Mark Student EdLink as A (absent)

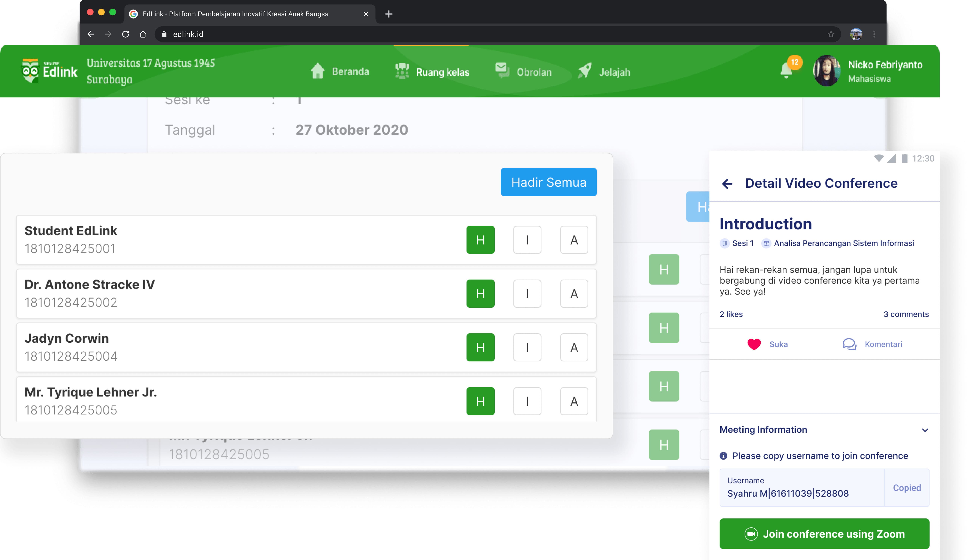574,240
